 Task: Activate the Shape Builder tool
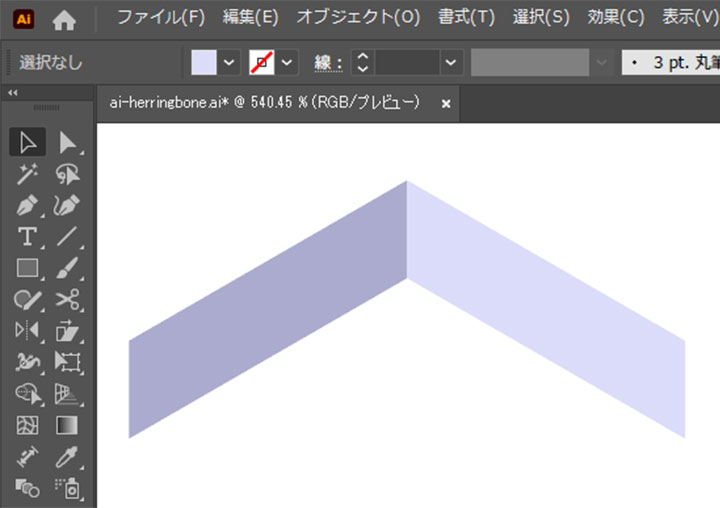[28, 393]
